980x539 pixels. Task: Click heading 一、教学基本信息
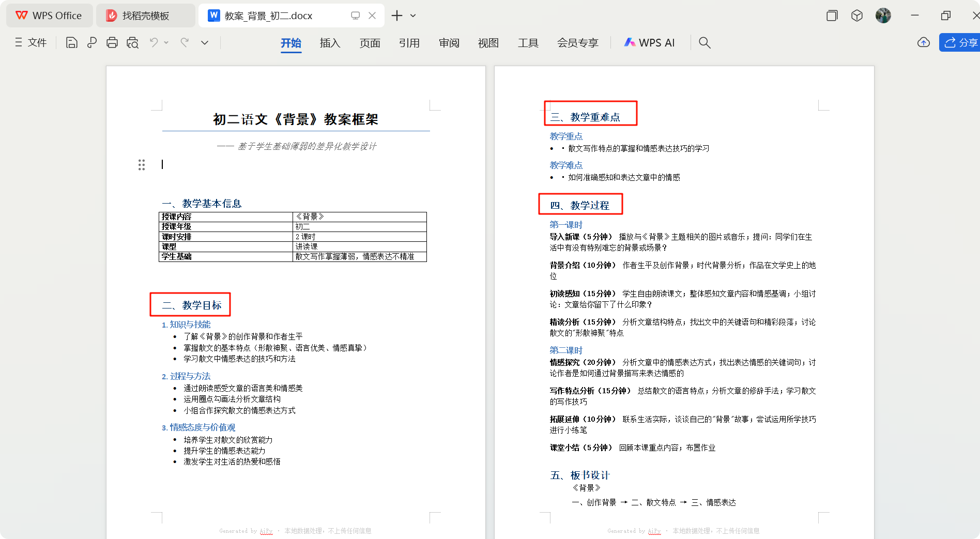202,204
